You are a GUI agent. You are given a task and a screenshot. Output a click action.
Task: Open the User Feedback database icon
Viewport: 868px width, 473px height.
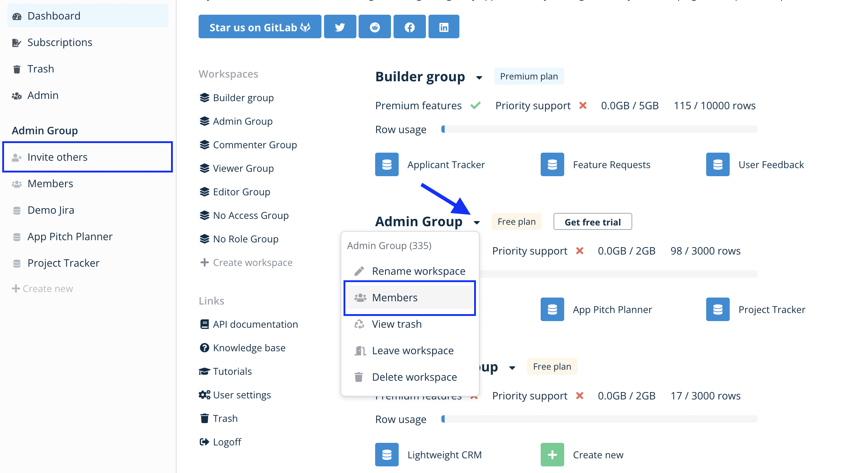click(x=718, y=164)
